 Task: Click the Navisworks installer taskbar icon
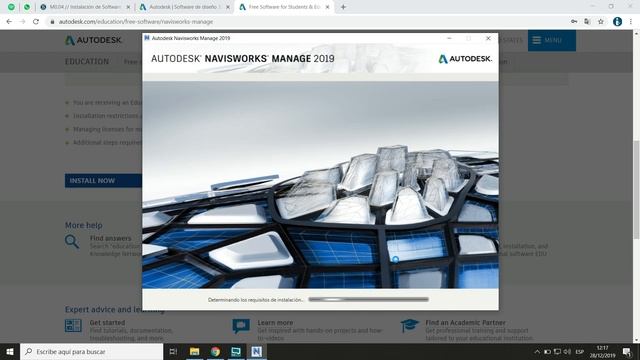256,351
